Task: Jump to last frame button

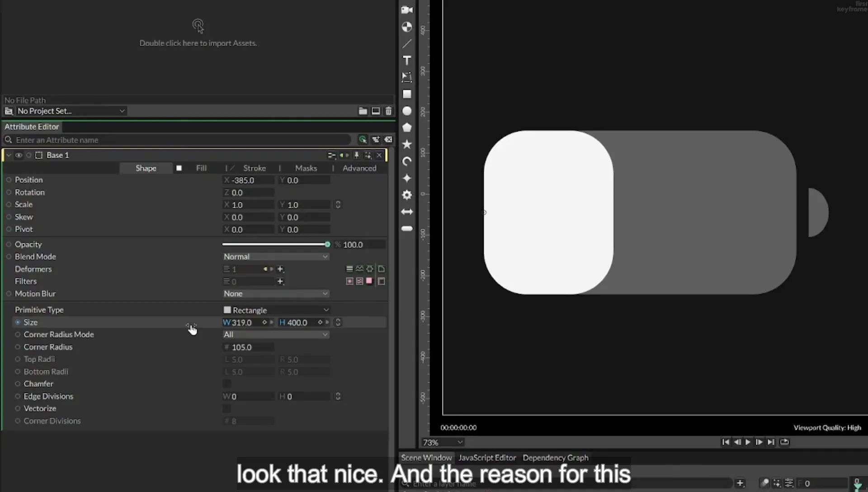Action: 771,442
